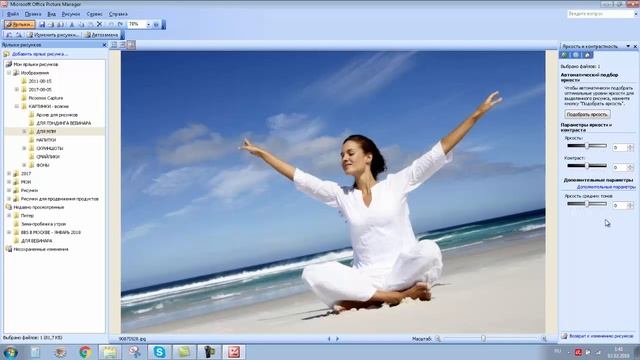This screenshot has height=360, width=640.
Task: Click the Подобрать яркость button
Action: coord(587,114)
